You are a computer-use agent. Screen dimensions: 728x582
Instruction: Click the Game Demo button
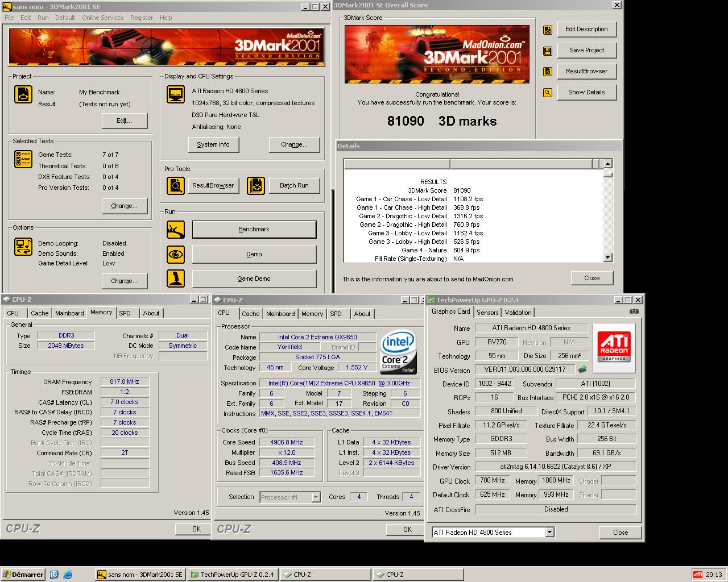(x=254, y=278)
